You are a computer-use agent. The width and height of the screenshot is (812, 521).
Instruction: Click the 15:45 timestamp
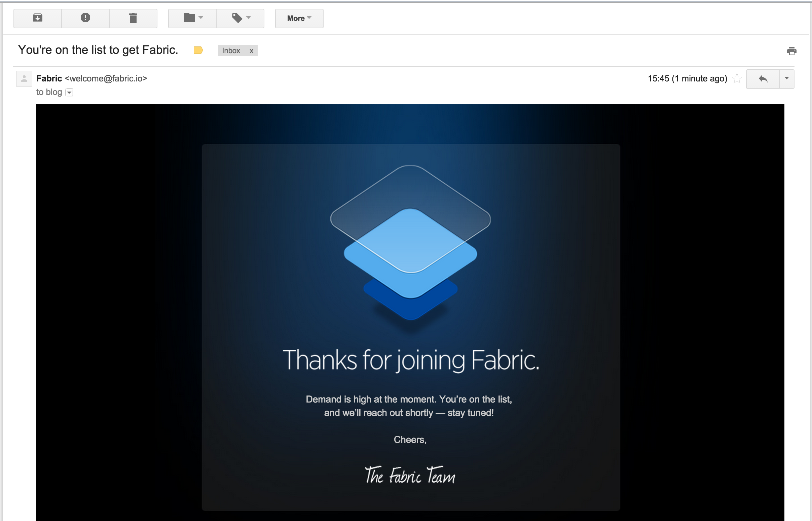click(x=687, y=78)
